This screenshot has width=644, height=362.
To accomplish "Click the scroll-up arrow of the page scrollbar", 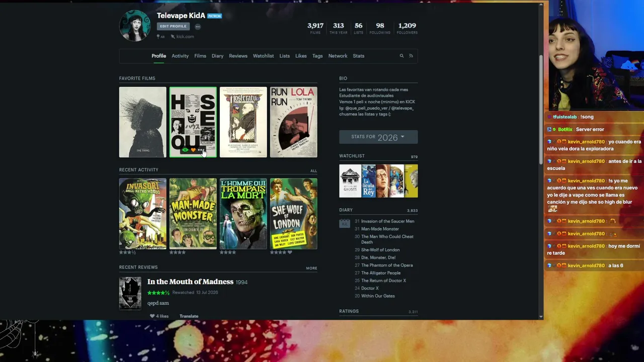I will [541, 5].
